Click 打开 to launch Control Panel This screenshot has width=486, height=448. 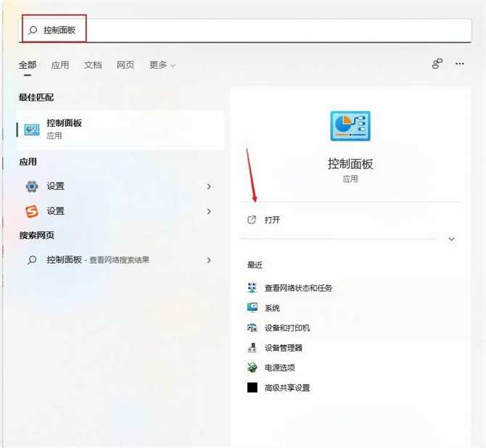[x=273, y=220]
